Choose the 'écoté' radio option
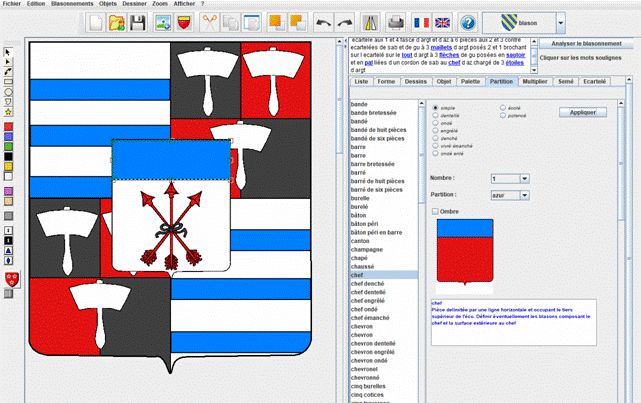641x403 pixels. (x=502, y=107)
